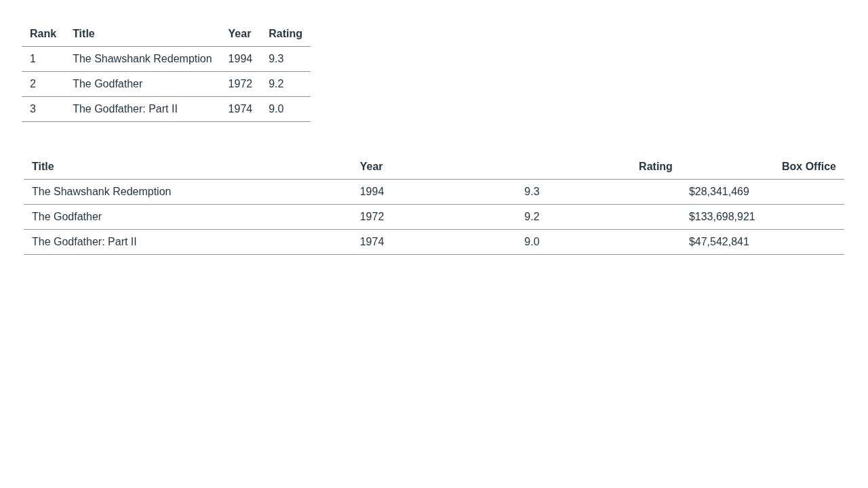Click the Box Office column header
Screen dimensions: 868x488
point(808,167)
